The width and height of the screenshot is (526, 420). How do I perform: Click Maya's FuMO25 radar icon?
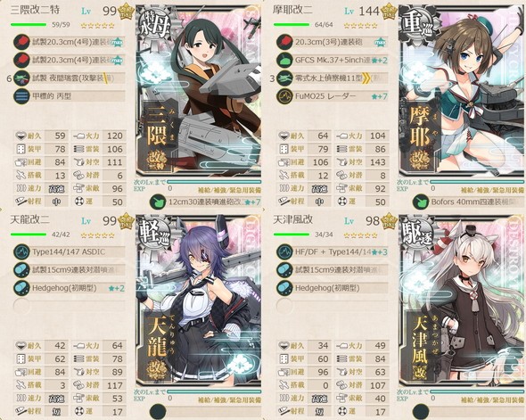pyautogui.click(x=284, y=96)
